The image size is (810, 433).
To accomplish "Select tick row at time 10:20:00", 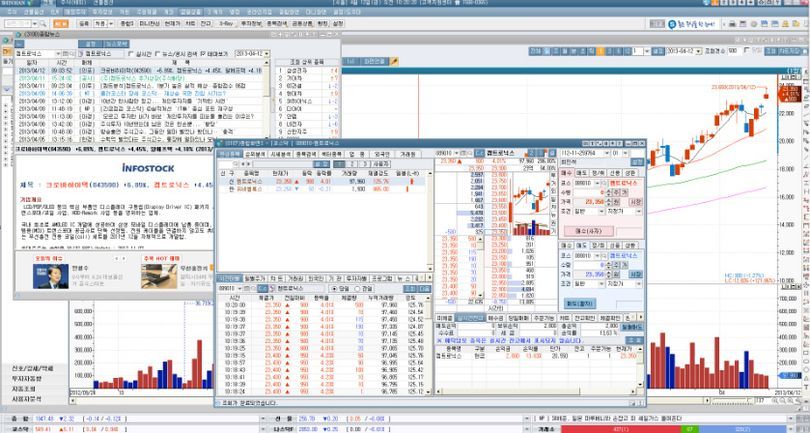I will (319, 305).
